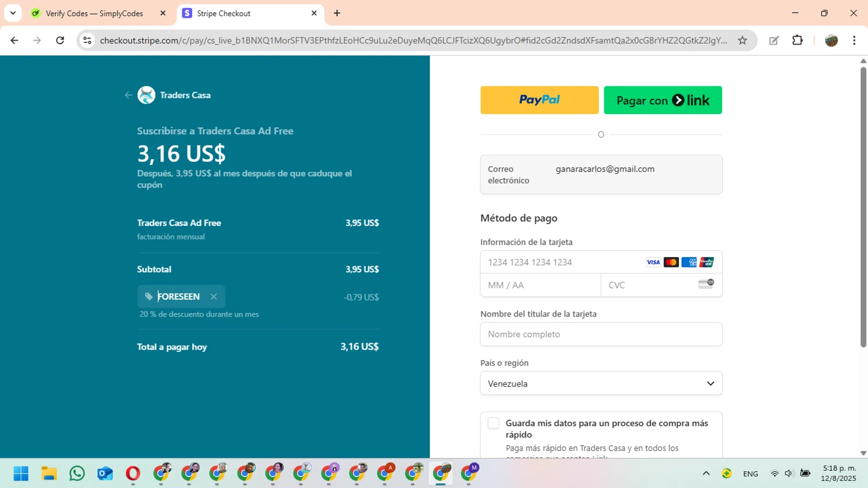Screen dimensions: 868x488
Task: Open the Chrome taskbar icon with the A badge
Action: (x=385, y=474)
